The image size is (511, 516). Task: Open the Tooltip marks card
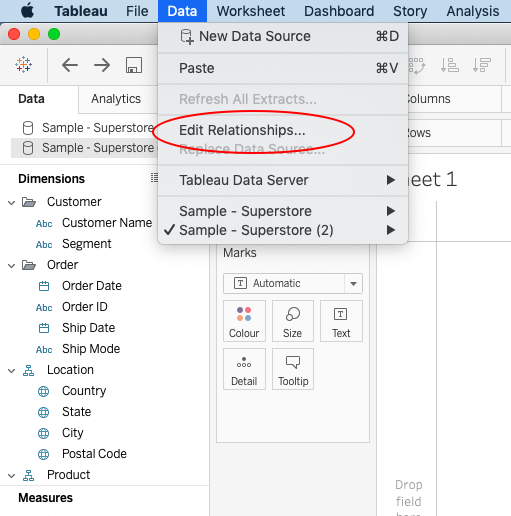(x=293, y=369)
